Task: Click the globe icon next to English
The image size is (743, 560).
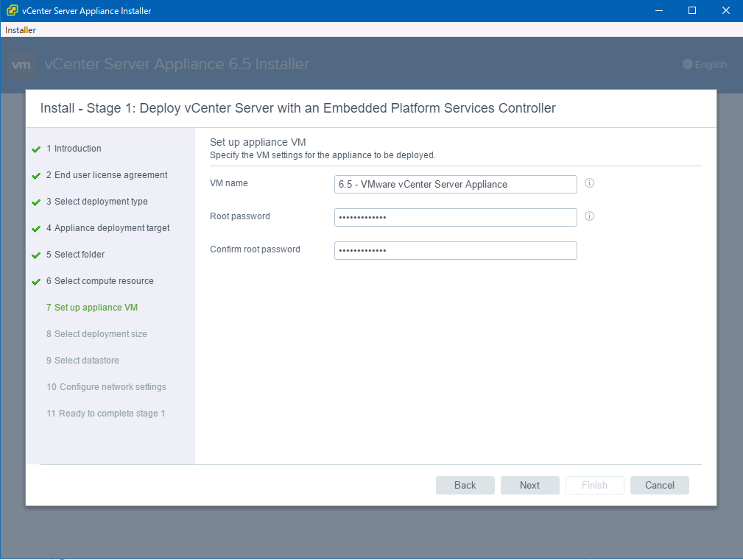Action: (688, 64)
